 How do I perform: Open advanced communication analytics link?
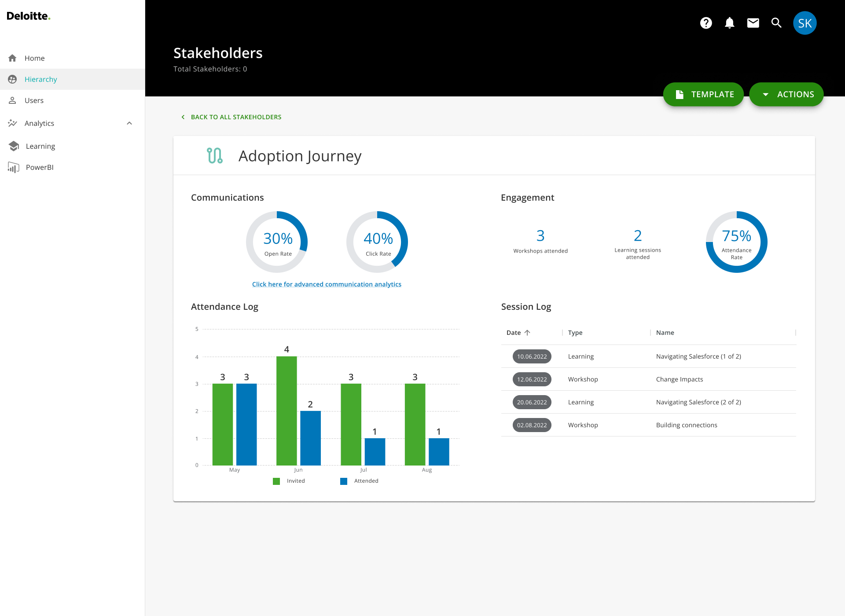tap(327, 284)
